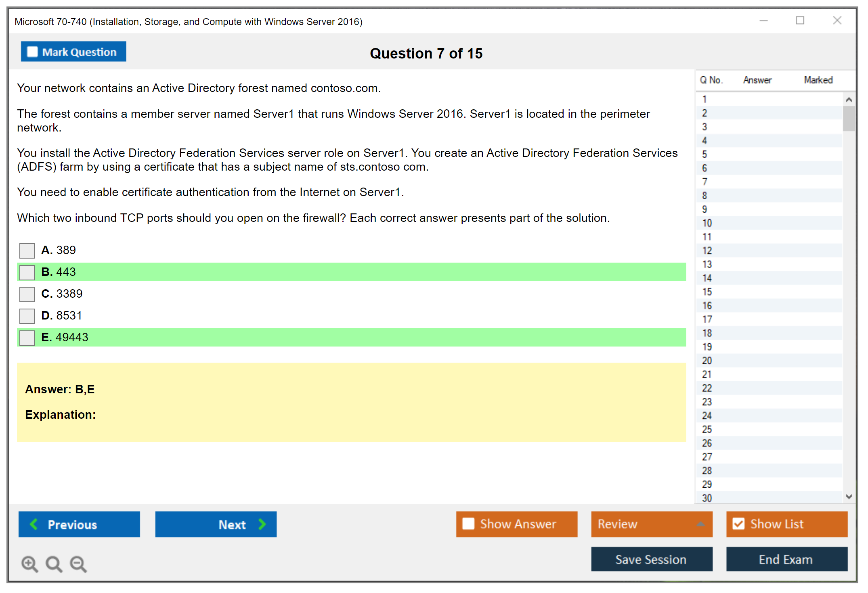This screenshot has width=868, height=593.
Task: Jump to question 12 in the list
Action: coord(707,251)
